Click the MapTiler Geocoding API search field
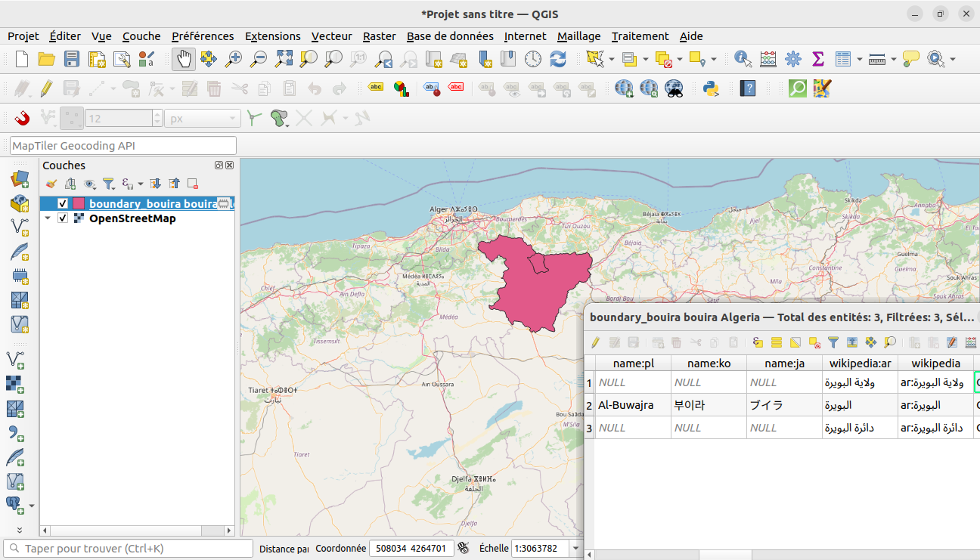Image resolution: width=980 pixels, height=560 pixels. [123, 146]
